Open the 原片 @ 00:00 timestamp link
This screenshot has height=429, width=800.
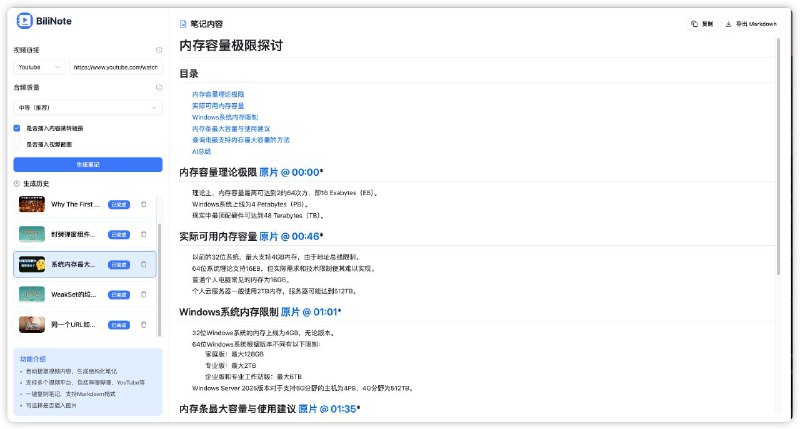(289, 172)
